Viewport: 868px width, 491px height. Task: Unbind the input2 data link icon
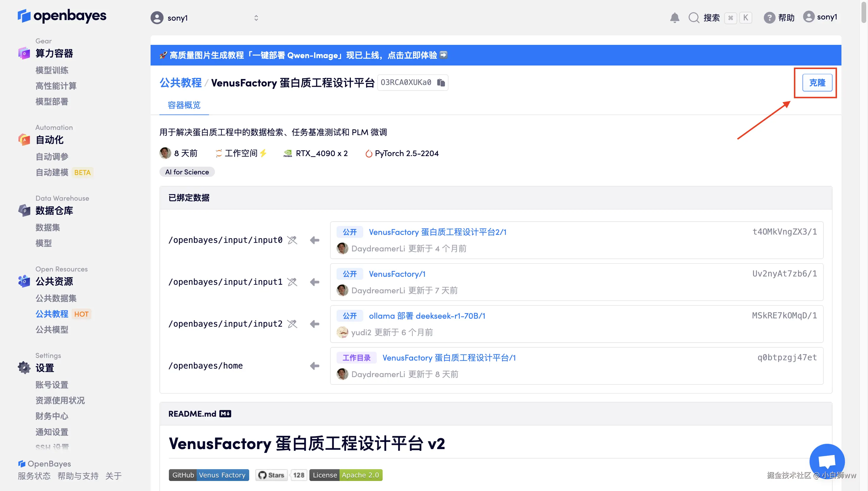[x=292, y=324]
